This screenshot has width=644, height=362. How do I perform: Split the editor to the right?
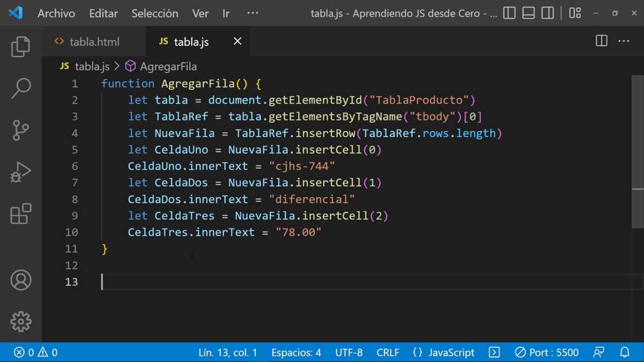point(601,41)
